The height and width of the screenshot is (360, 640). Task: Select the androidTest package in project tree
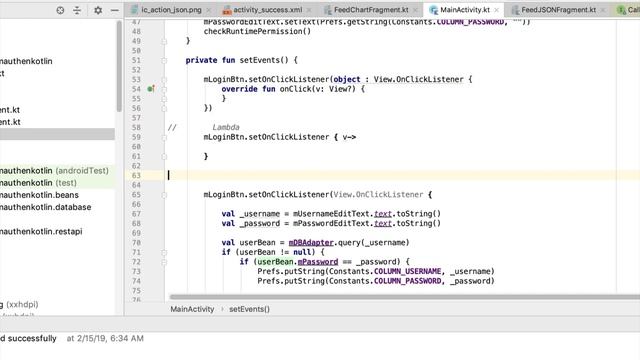point(57,171)
